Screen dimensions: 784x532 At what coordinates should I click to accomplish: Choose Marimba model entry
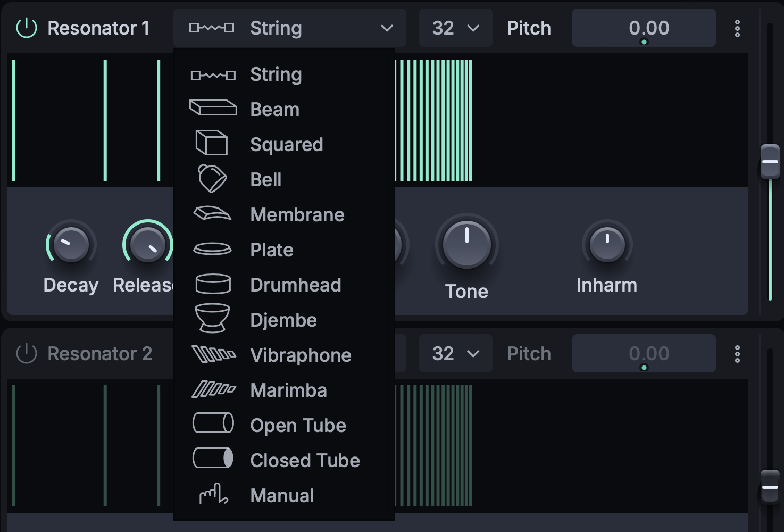tap(284, 390)
